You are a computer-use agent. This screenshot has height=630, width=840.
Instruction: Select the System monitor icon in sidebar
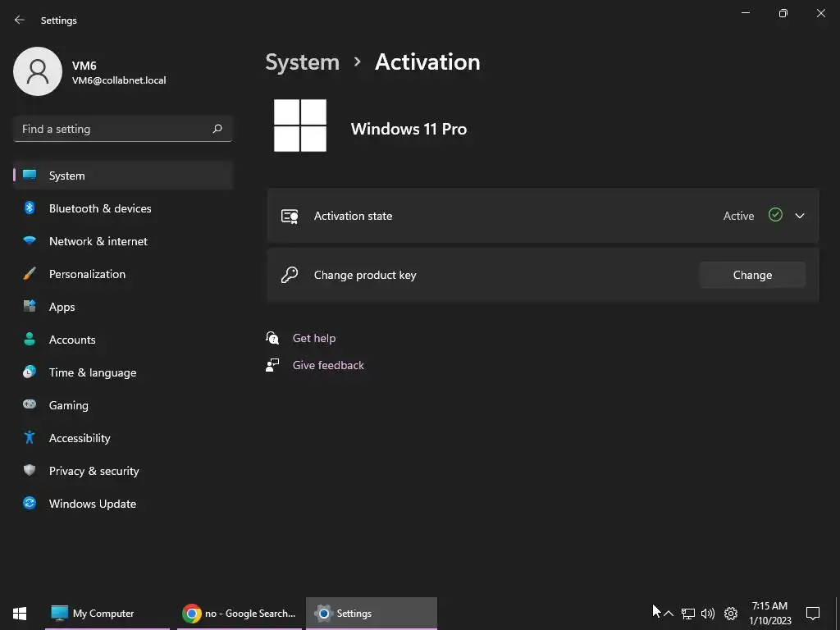tap(30, 176)
